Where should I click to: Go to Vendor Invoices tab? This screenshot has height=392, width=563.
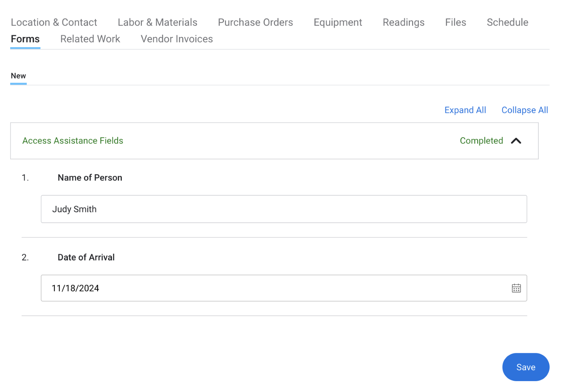click(177, 39)
